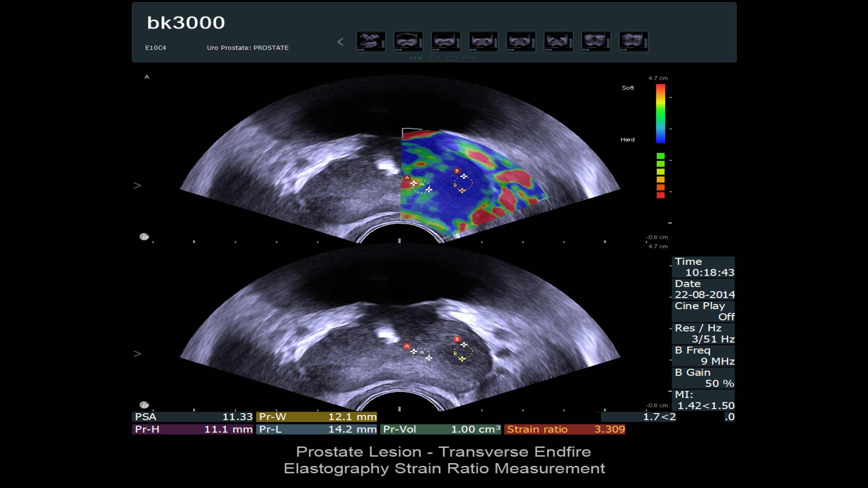Click the focus marker arrow beside the lower image
The image size is (868, 488).
tap(137, 354)
